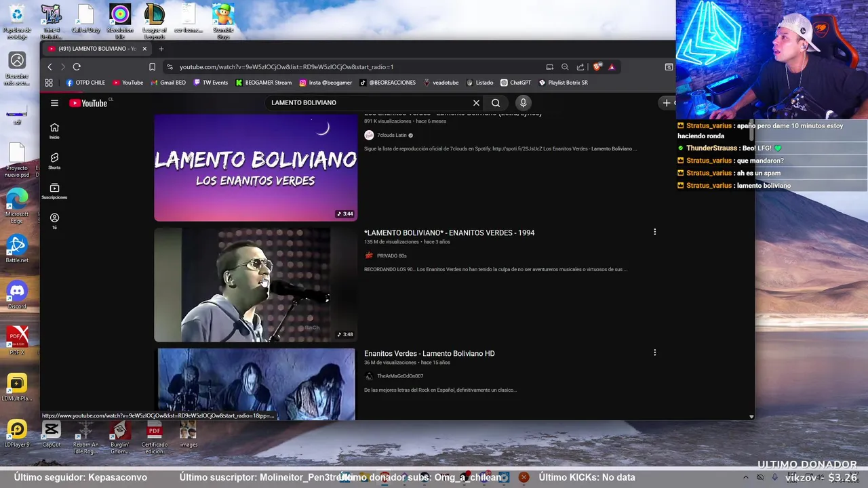Open Enanitos Verdes - Lamento Boliviano HD title
The height and width of the screenshot is (488, 868).
pyautogui.click(x=429, y=353)
